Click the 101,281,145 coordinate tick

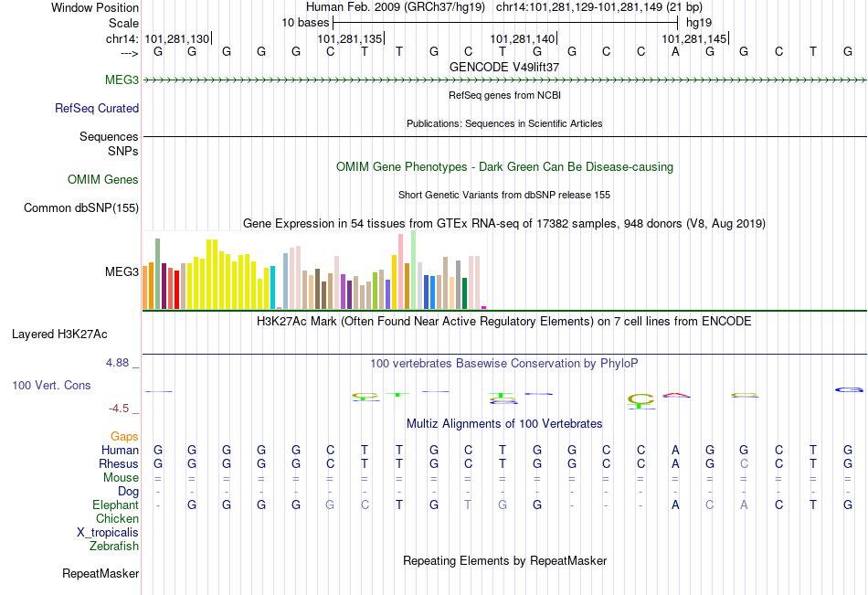[696, 38]
